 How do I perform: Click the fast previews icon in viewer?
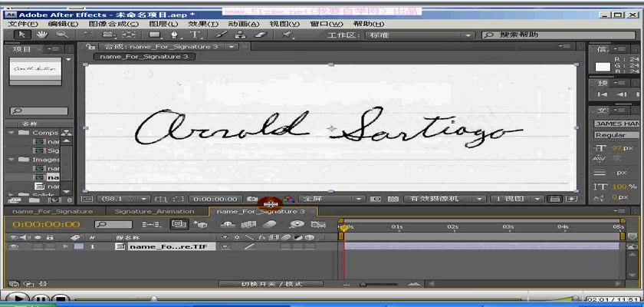pyautogui.click(x=572, y=199)
